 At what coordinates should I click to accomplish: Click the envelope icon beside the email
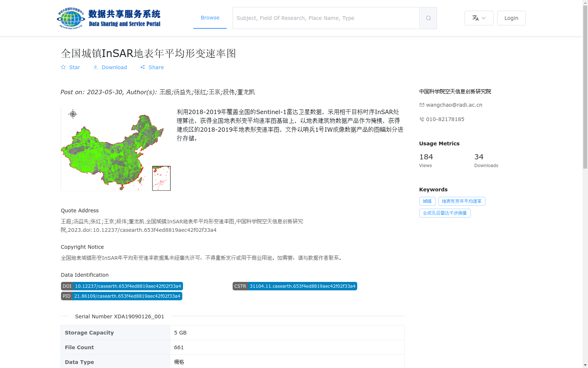[x=422, y=105]
